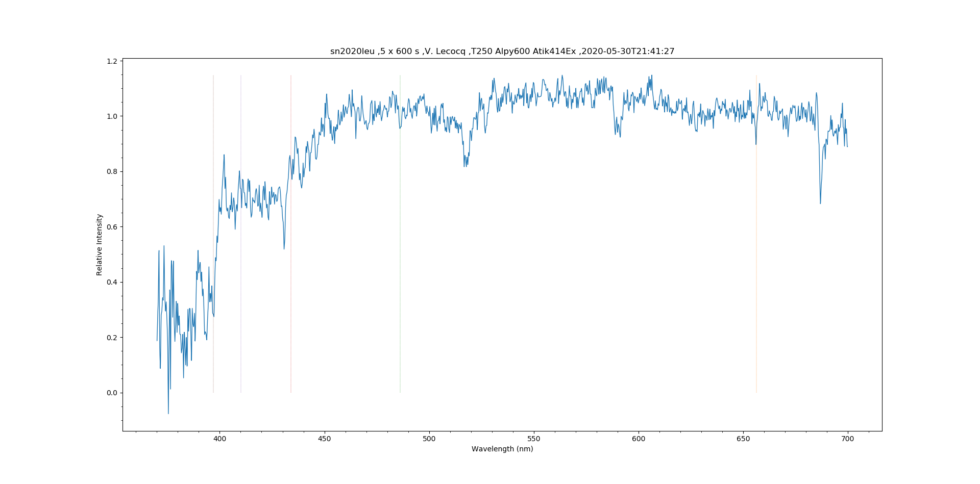Select the 550 x-axis tick label
Image resolution: width=980 pixels, height=484 pixels.
coord(533,439)
